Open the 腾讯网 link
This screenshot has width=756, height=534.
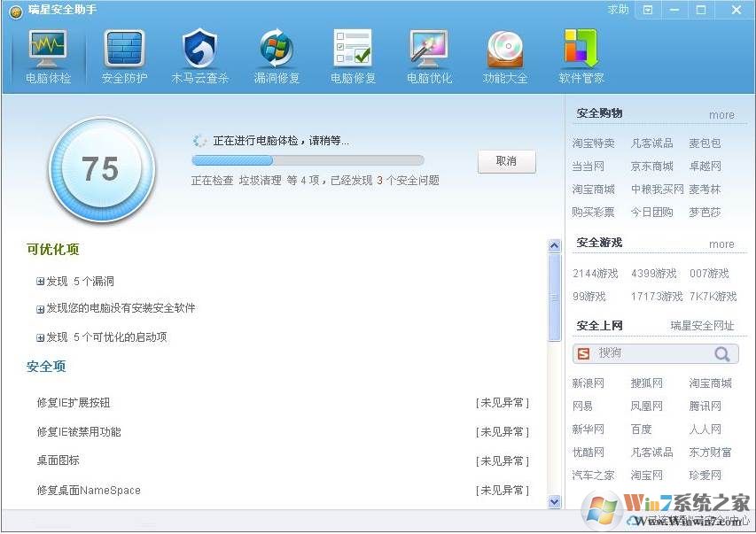pyautogui.click(x=705, y=406)
